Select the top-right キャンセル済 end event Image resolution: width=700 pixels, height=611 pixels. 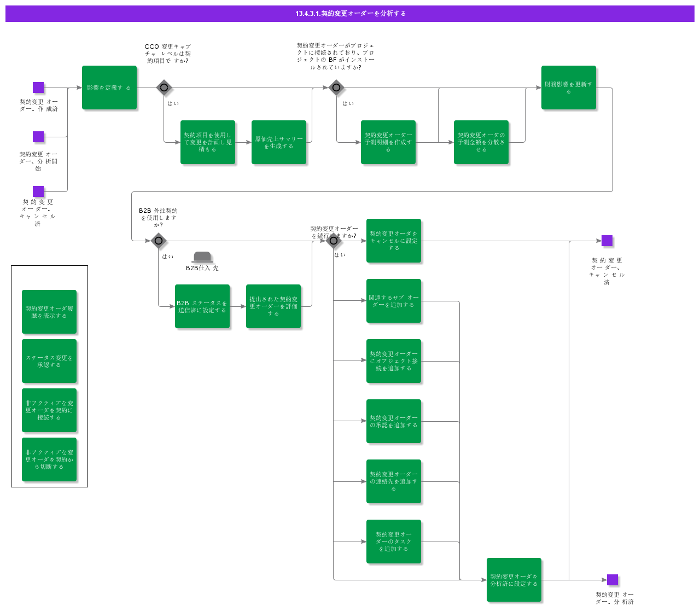pyautogui.click(x=607, y=241)
